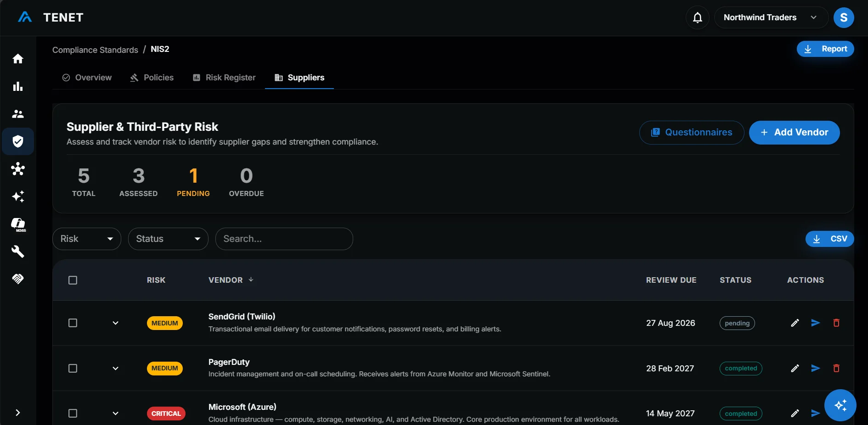Open the Risk filter dropdown
This screenshot has height=425, width=868.
(87, 239)
